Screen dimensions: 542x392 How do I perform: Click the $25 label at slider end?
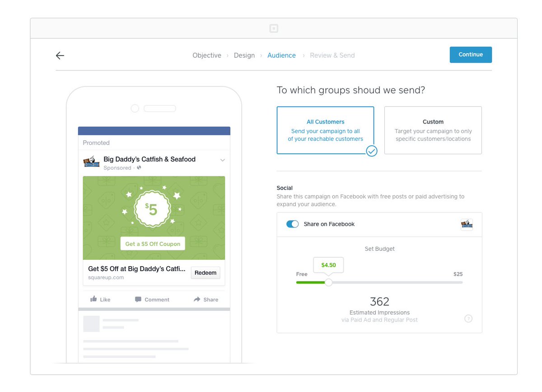click(x=458, y=274)
